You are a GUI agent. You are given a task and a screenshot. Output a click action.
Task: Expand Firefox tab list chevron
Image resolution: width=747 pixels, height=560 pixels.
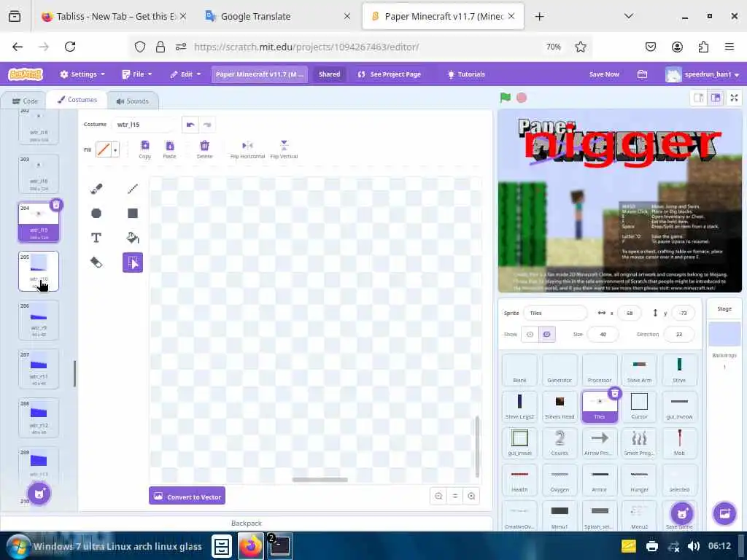pyautogui.click(x=628, y=16)
